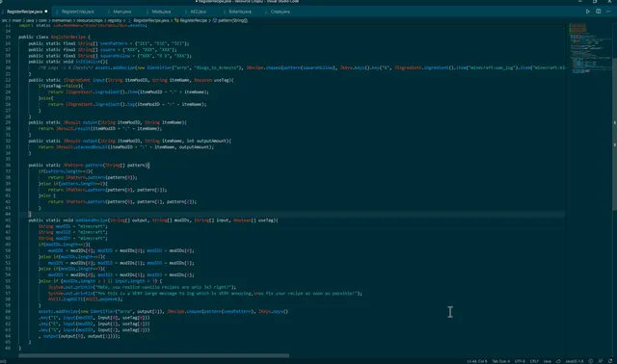The height and width of the screenshot is (364, 617).
Task: Change 'Tab Size: 4' indentation setting
Action: coord(500,361)
